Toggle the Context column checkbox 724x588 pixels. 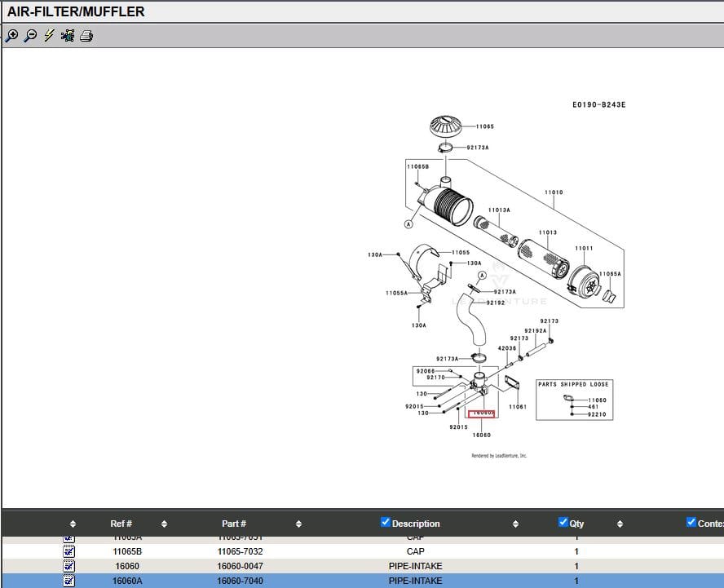[x=691, y=523]
